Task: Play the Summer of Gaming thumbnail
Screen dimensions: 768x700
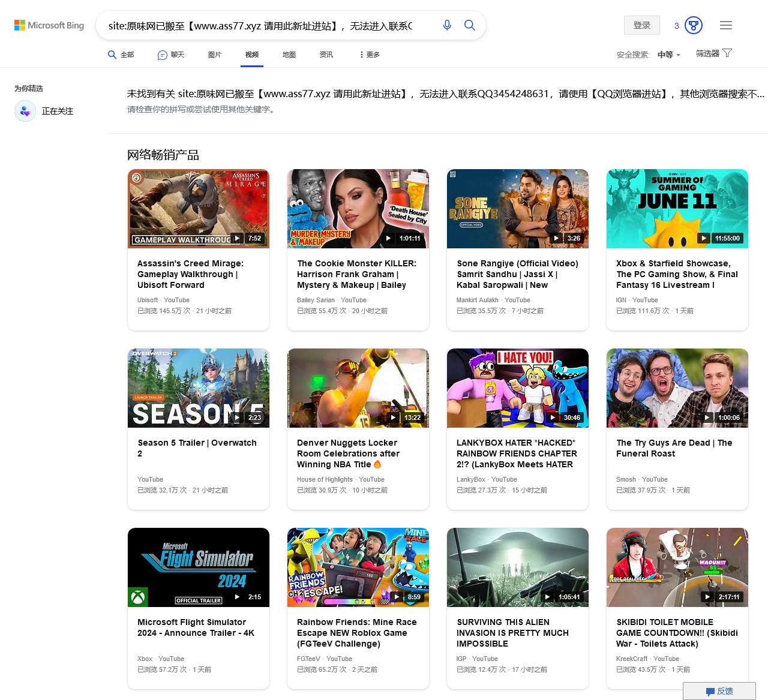Action: (677, 209)
